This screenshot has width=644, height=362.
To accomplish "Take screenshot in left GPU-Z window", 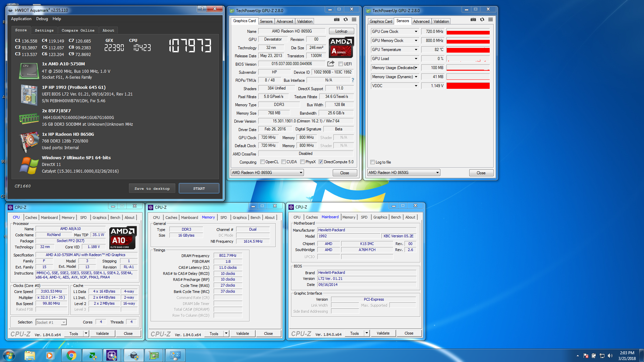I will [x=337, y=20].
